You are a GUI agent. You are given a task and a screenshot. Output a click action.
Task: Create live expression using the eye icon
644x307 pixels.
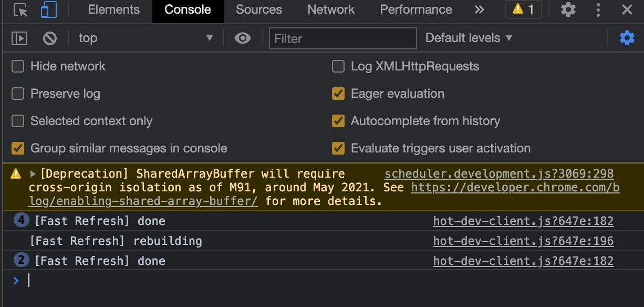242,38
